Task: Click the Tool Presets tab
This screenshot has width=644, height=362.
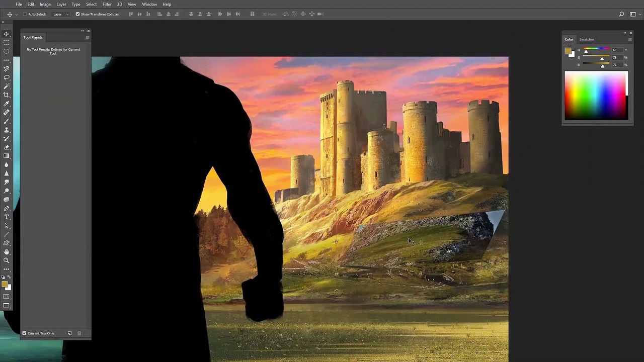Action: (x=33, y=37)
